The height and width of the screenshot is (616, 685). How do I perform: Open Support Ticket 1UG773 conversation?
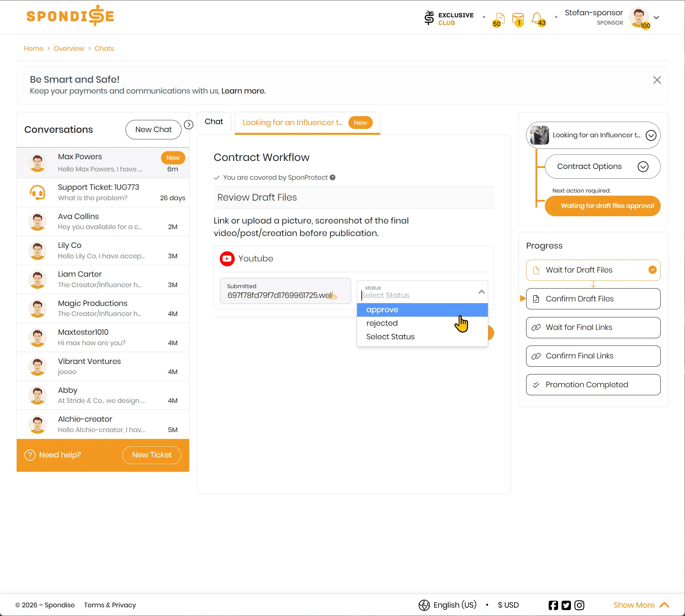point(103,193)
